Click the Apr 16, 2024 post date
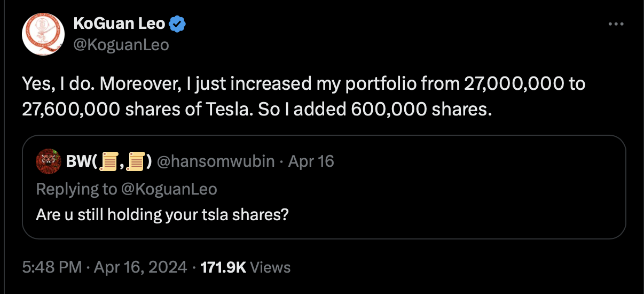The image size is (644, 294). (x=140, y=267)
